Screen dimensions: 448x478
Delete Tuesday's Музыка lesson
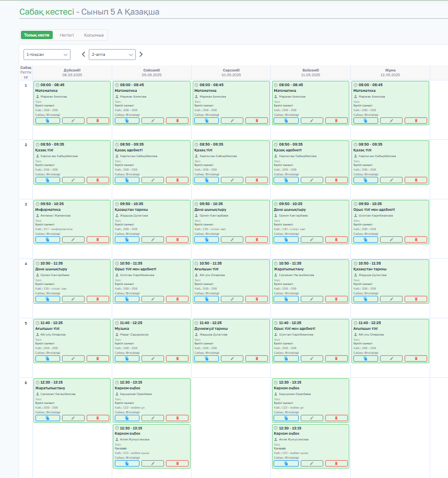click(x=177, y=359)
